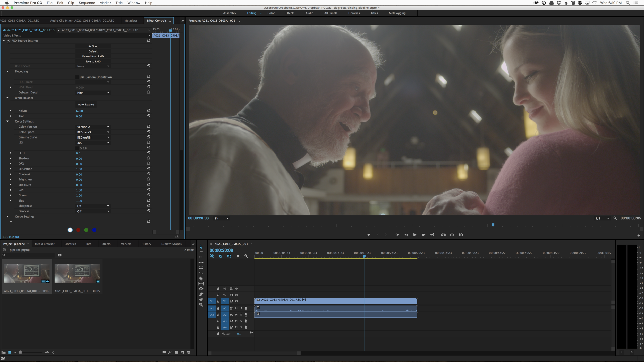The image size is (644, 362).
Task: Click the Extract button
Action: coord(452,235)
